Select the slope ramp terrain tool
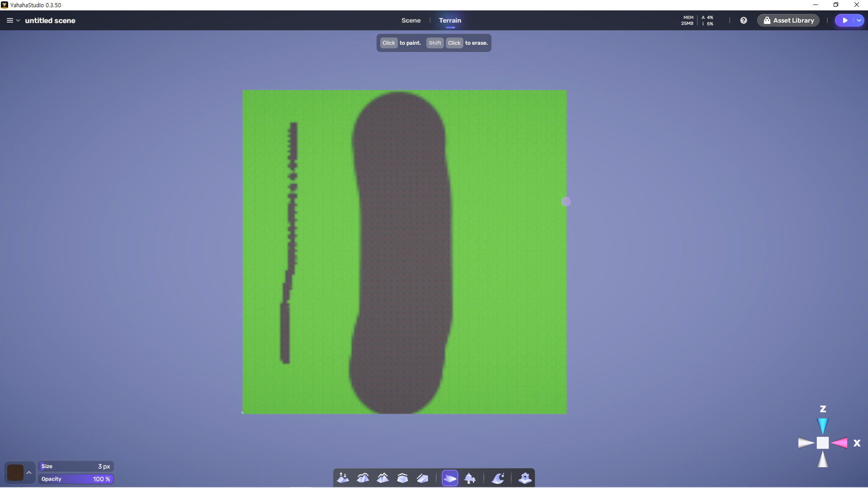 coord(422,478)
